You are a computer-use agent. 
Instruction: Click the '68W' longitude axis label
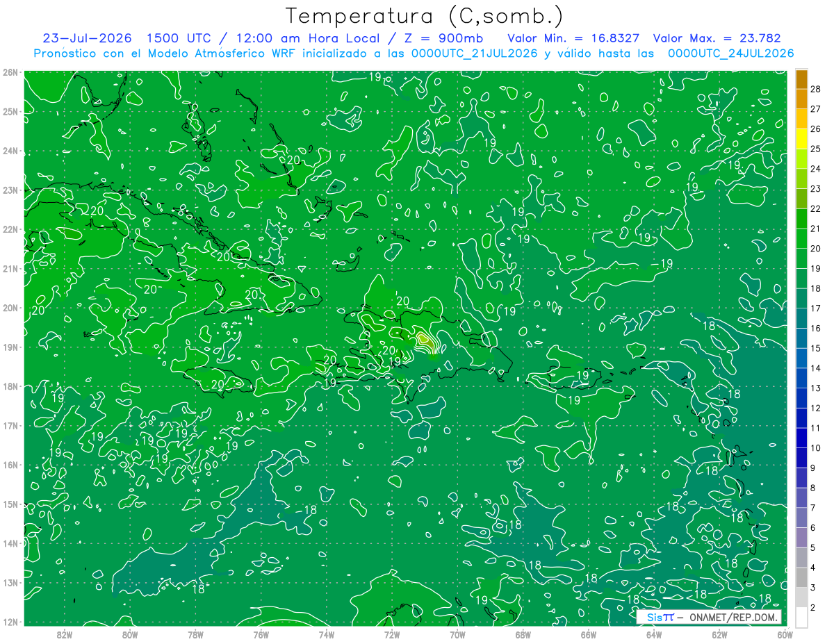pyautogui.click(x=523, y=634)
